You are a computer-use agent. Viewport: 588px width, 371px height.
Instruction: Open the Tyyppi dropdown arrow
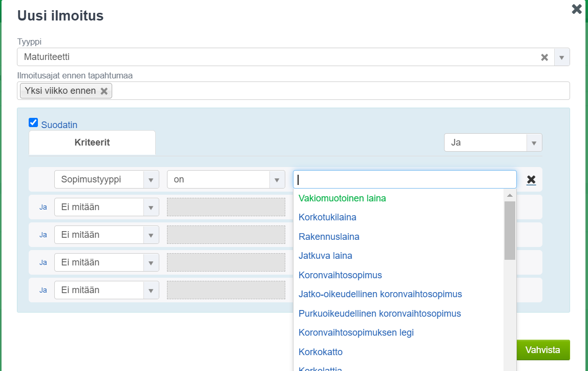561,57
